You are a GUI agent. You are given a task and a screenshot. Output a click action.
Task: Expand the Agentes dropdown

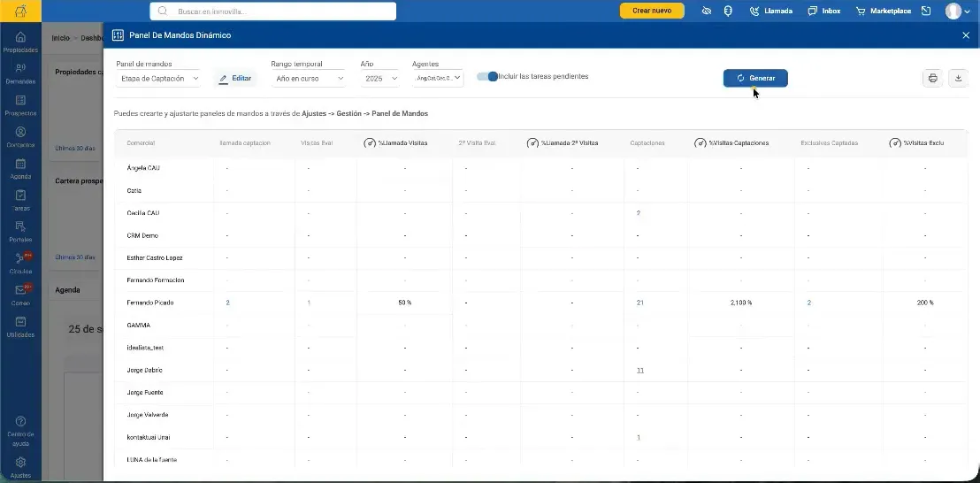coord(438,79)
